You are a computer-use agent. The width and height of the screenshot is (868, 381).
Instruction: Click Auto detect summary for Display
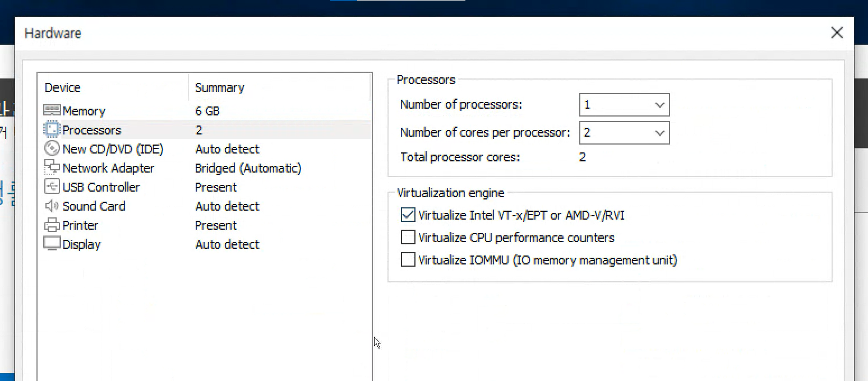coord(227,244)
